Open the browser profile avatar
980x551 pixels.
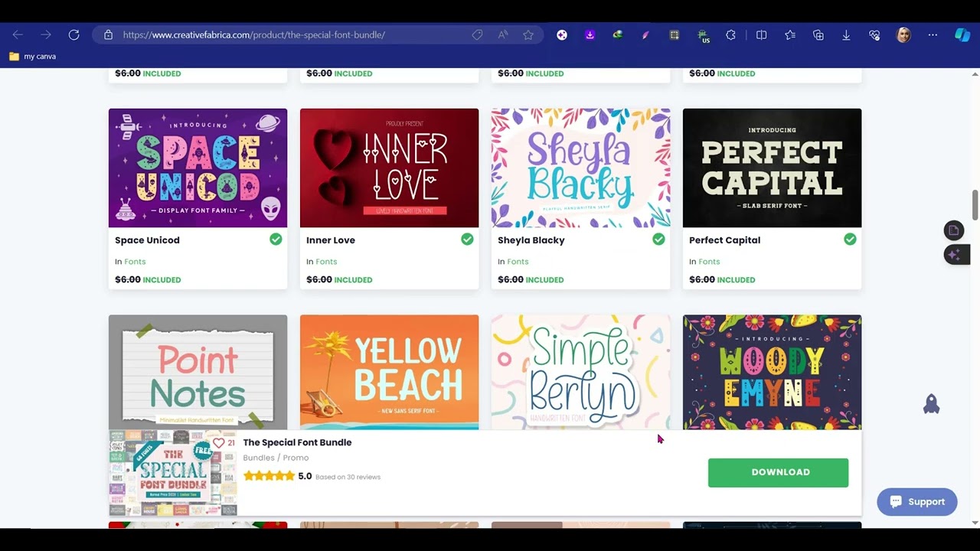click(903, 34)
